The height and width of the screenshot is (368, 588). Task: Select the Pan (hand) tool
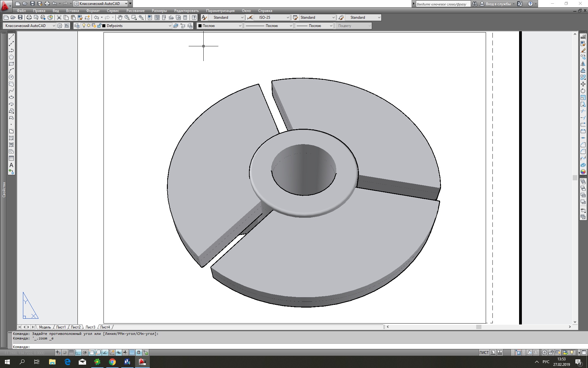click(120, 17)
